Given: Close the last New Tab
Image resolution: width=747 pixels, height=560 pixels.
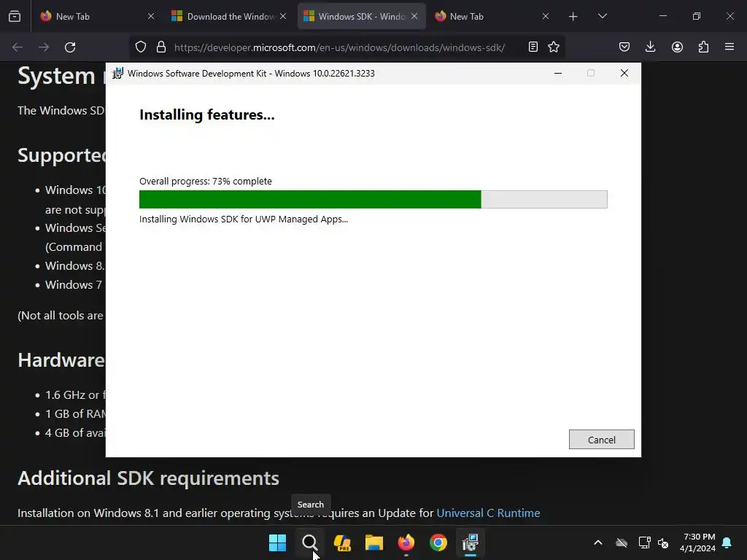Looking at the screenshot, I should click(x=546, y=16).
